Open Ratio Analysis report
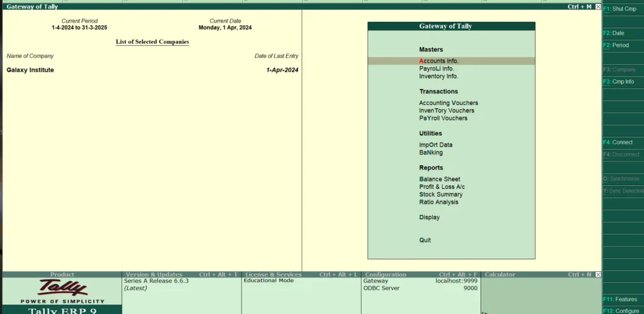This screenshot has height=314, width=644. (438, 202)
